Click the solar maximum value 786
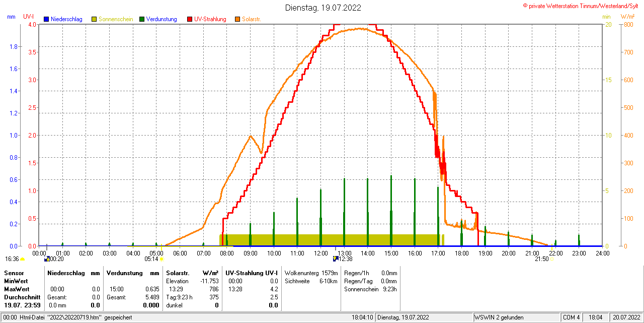The height and width of the screenshot is (323, 644). [x=214, y=289]
